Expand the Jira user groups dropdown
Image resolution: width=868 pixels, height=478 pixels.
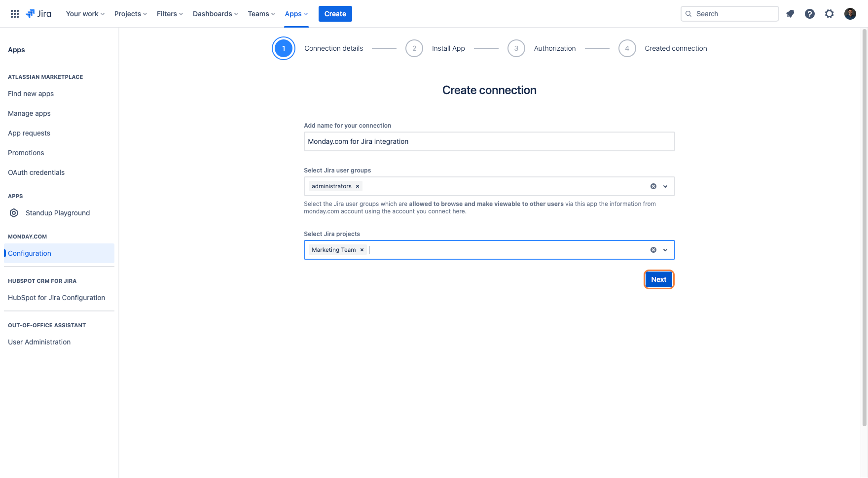pos(665,186)
